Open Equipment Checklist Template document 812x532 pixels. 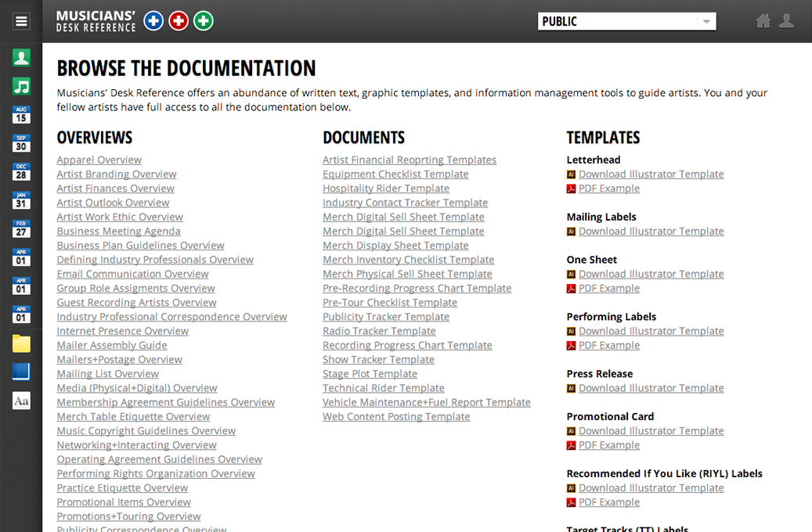click(x=395, y=174)
